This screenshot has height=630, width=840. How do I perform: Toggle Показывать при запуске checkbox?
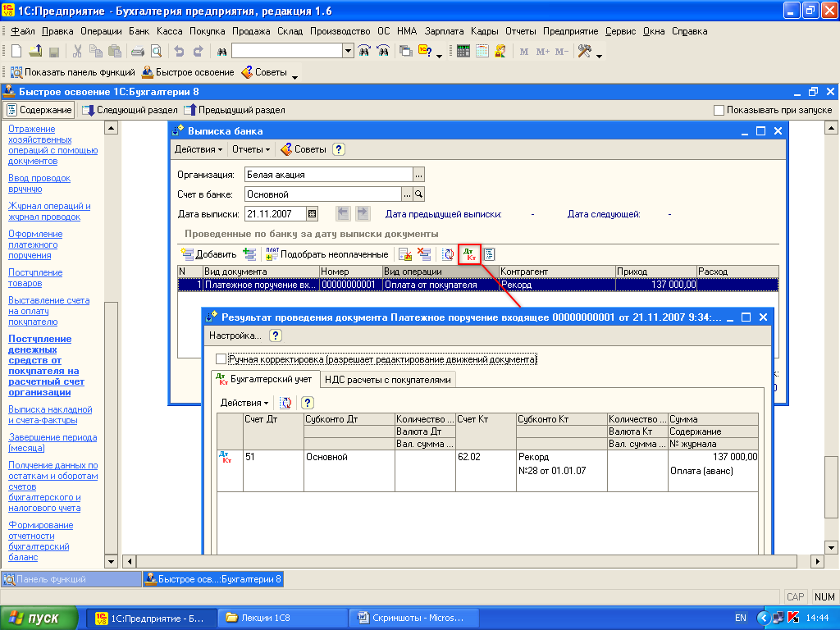tap(719, 111)
